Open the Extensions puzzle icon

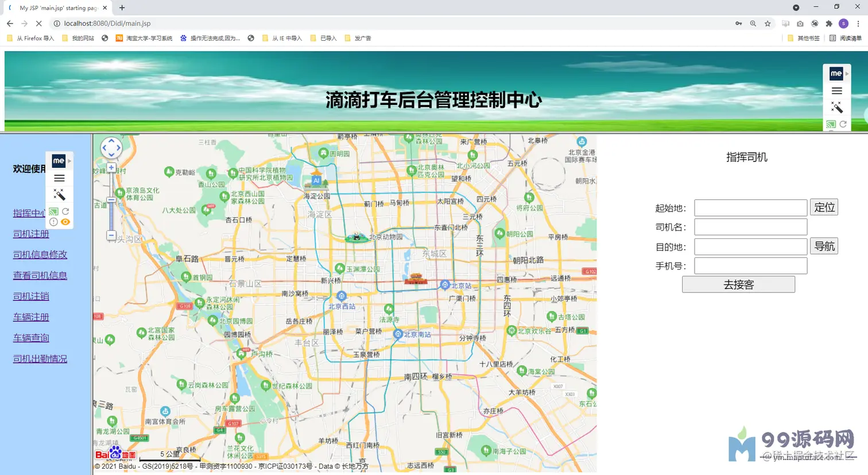pyautogui.click(x=829, y=24)
